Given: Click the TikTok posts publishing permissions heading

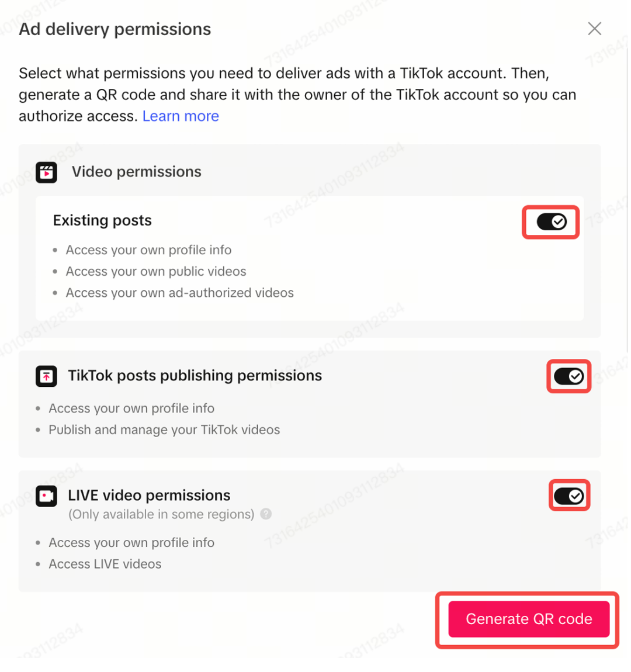Looking at the screenshot, I should 195,376.
